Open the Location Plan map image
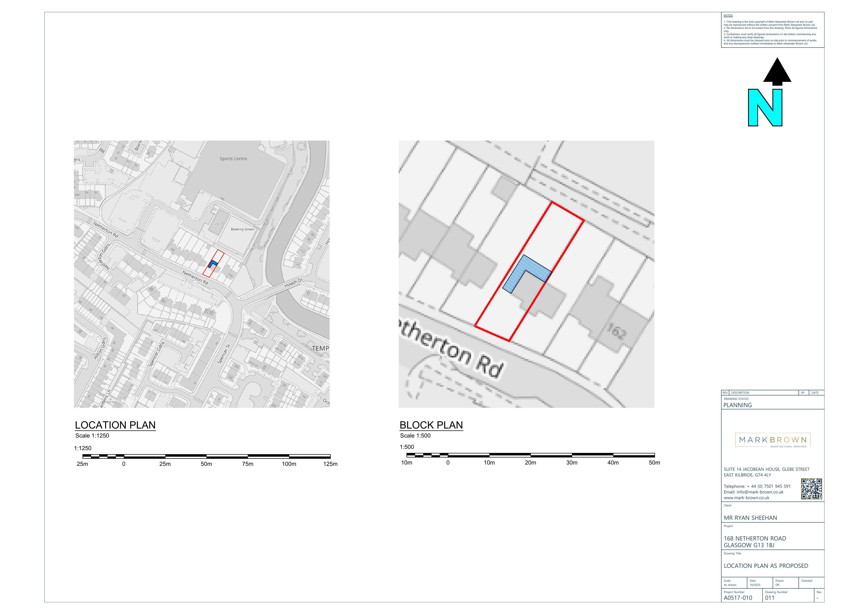868x614 pixels. click(x=202, y=274)
